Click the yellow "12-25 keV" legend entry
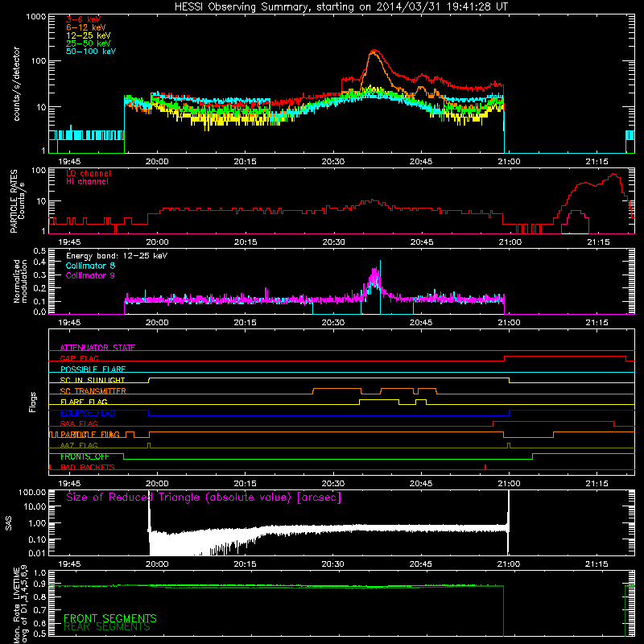This screenshot has height=644, width=644. click(x=89, y=35)
